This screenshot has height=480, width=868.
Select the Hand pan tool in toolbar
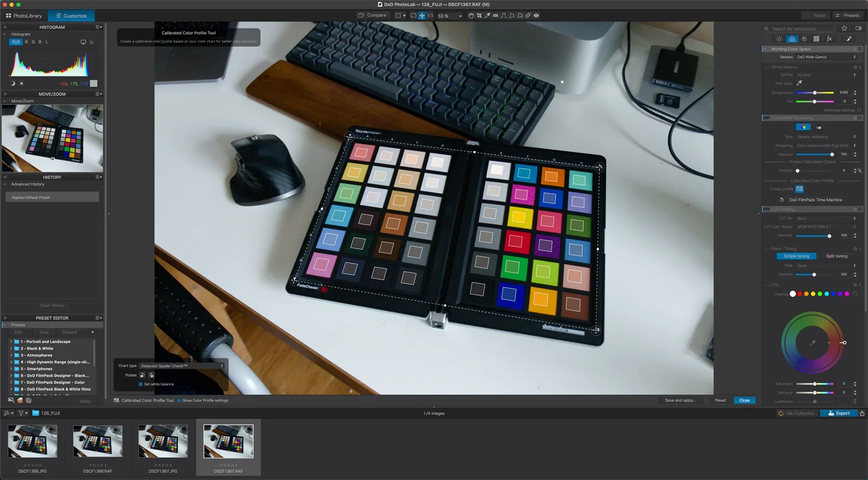click(471, 15)
